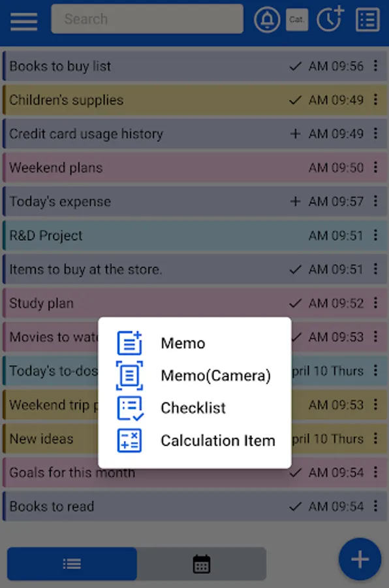The height and width of the screenshot is (588, 389).
Task: Open the reminder clock icon
Action: coord(330,19)
